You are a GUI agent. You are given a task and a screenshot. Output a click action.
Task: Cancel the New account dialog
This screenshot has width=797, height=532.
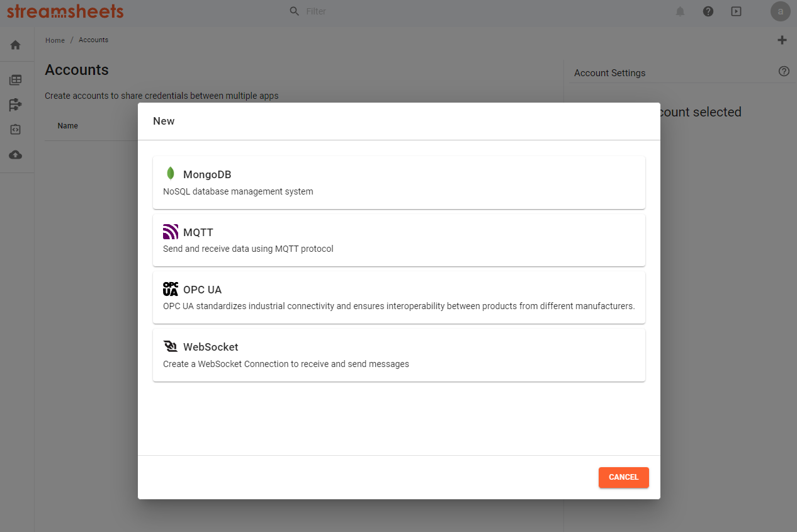624,477
